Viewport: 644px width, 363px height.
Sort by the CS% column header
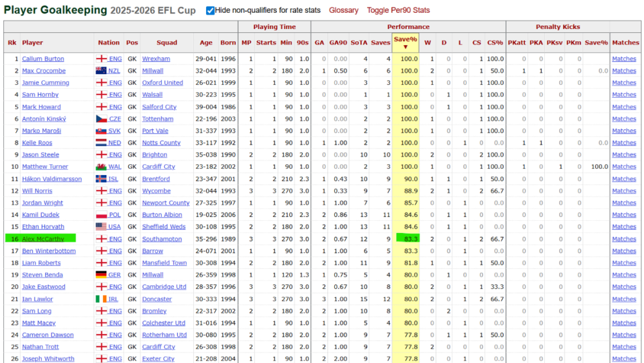tap(495, 42)
